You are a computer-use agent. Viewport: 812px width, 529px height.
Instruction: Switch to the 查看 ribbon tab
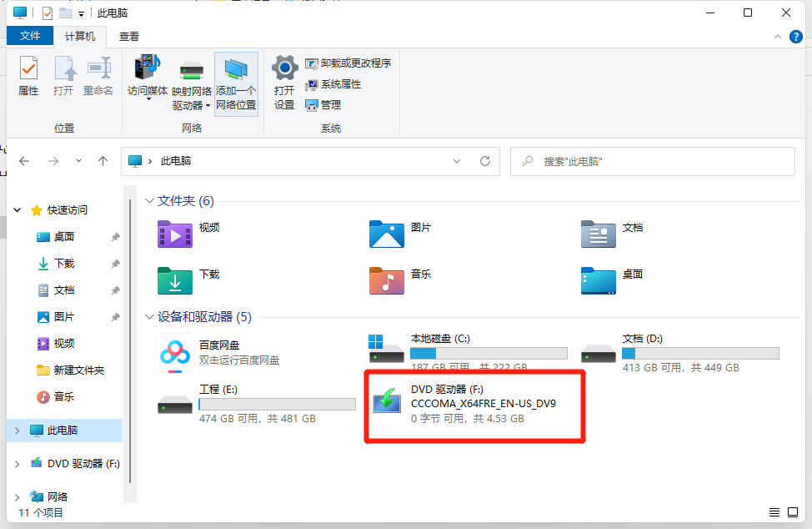[x=129, y=36]
